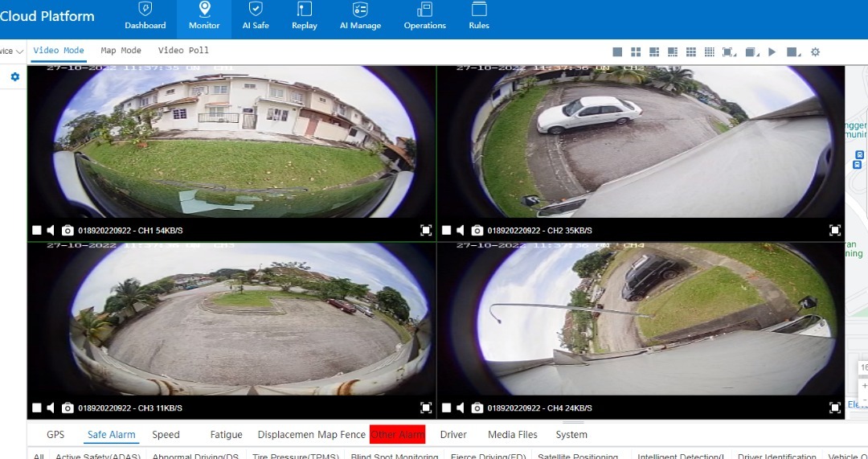The height and width of the screenshot is (459, 868).
Task: Open the Video Poll tab
Action: (x=183, y=51)
